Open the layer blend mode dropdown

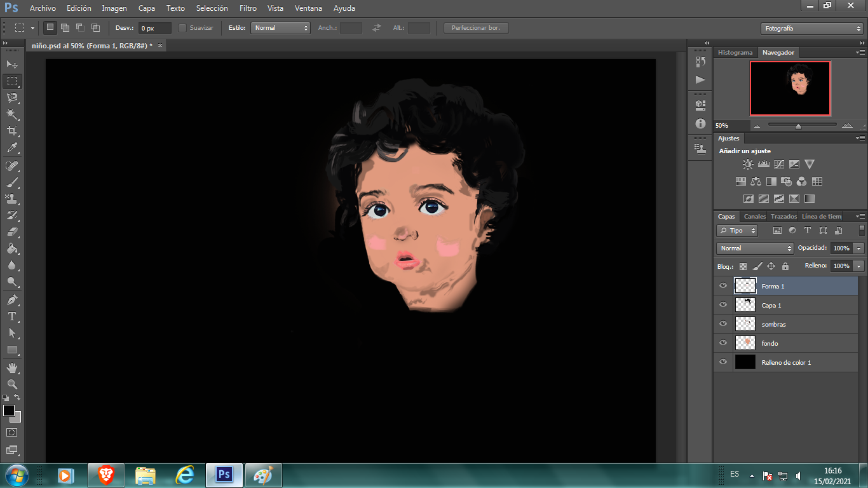[x=755, y=248]
